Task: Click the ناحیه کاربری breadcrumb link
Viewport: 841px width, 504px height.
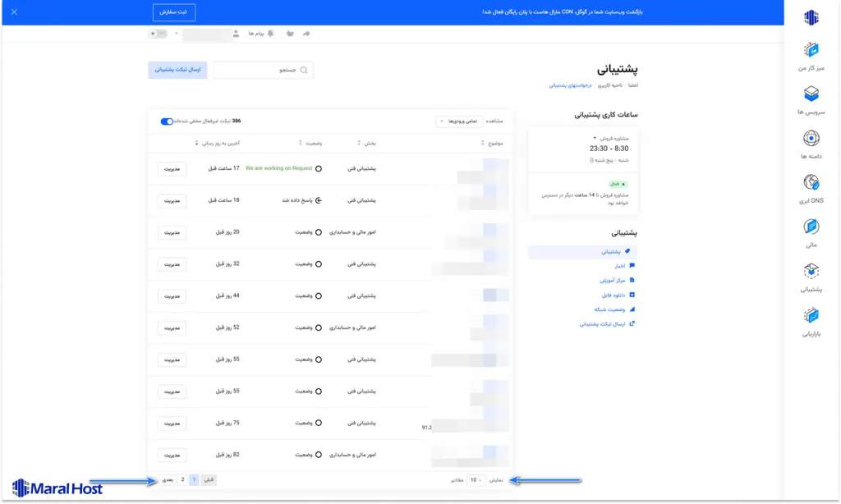Action: click(610, 85)
